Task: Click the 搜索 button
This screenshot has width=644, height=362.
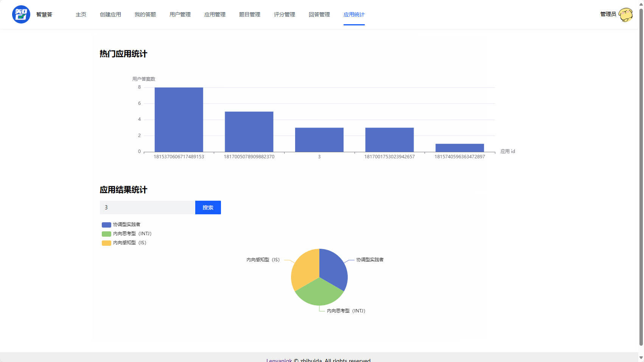Action: point(208,208)
